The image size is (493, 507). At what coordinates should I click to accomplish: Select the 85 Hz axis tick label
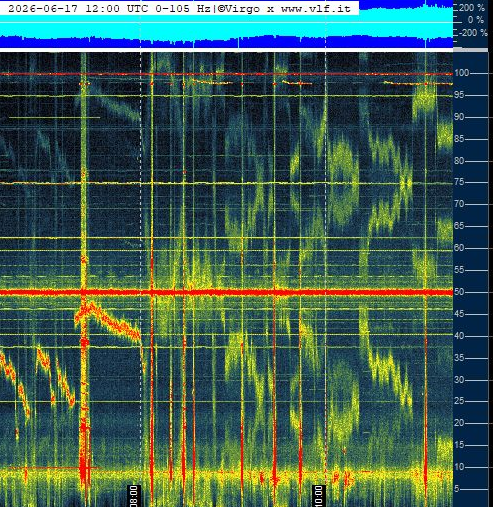pyautogui.click(x=459, y=138)
